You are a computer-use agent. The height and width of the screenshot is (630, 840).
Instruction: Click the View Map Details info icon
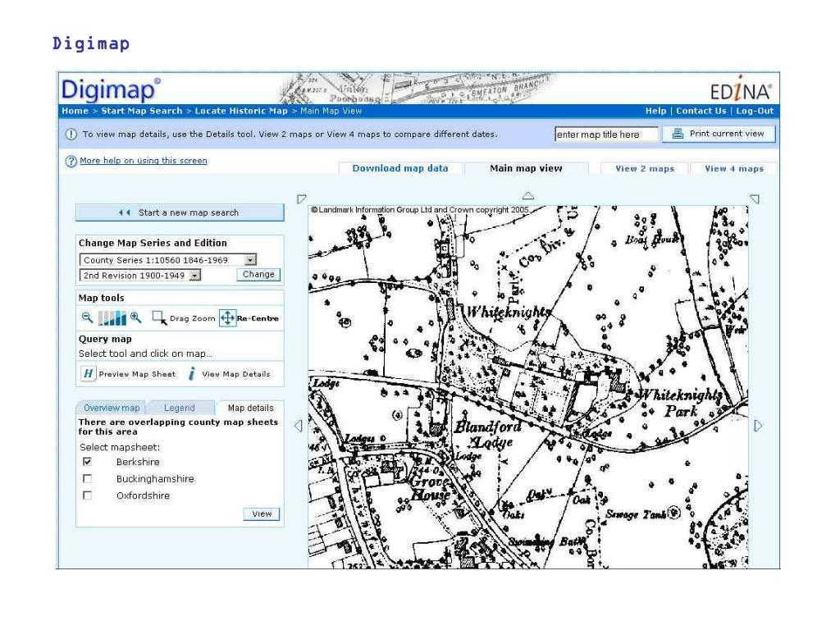pos(192,373)
